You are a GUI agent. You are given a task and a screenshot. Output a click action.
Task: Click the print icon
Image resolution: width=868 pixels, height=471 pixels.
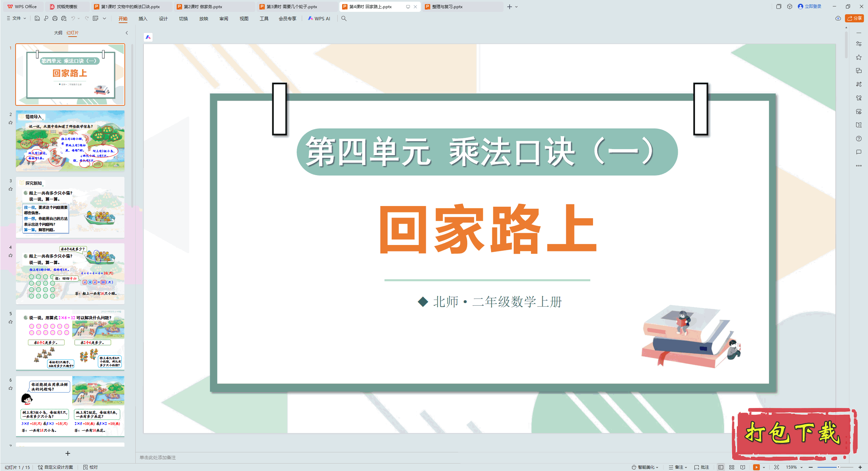click(55, 18)
